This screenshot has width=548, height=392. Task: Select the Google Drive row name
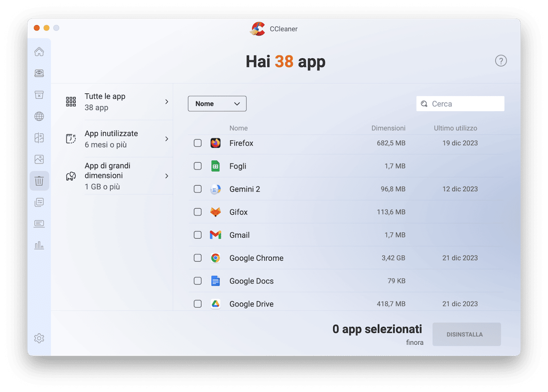tap(251, 304)
